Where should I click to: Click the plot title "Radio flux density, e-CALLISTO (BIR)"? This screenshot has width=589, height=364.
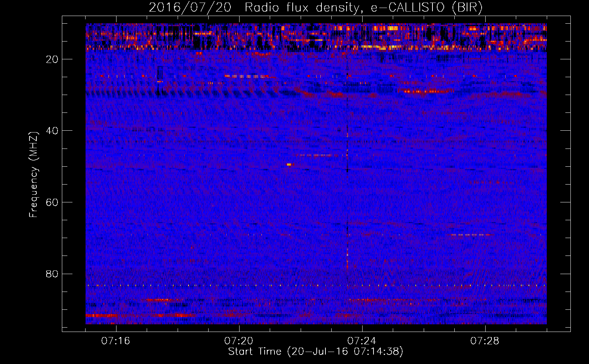point(364,7)
